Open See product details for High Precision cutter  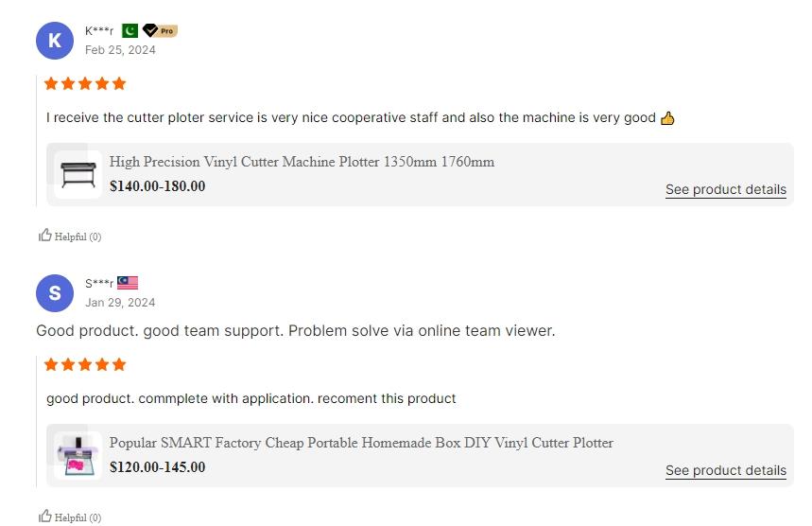725,189
